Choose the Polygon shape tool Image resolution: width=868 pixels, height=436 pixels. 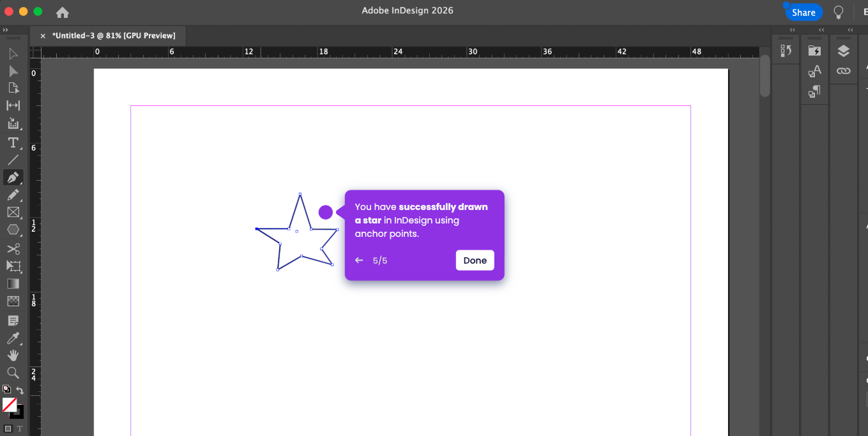click(13, 229)
